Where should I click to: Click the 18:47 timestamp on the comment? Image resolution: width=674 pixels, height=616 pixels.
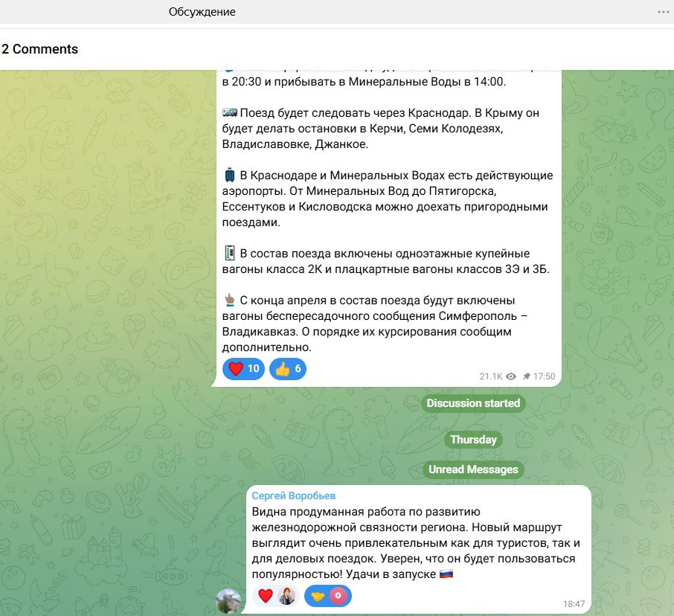[x=574, y=605]
